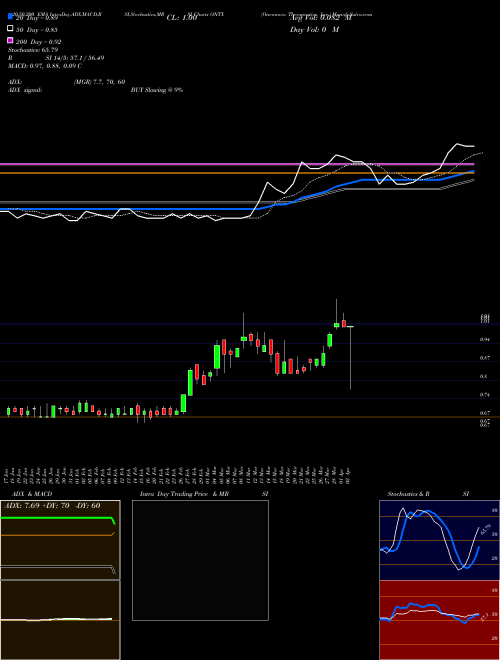Click the 'SI 14/3: 57.1 / 56.49' value

pyautogui.click(x=75, y=58)
